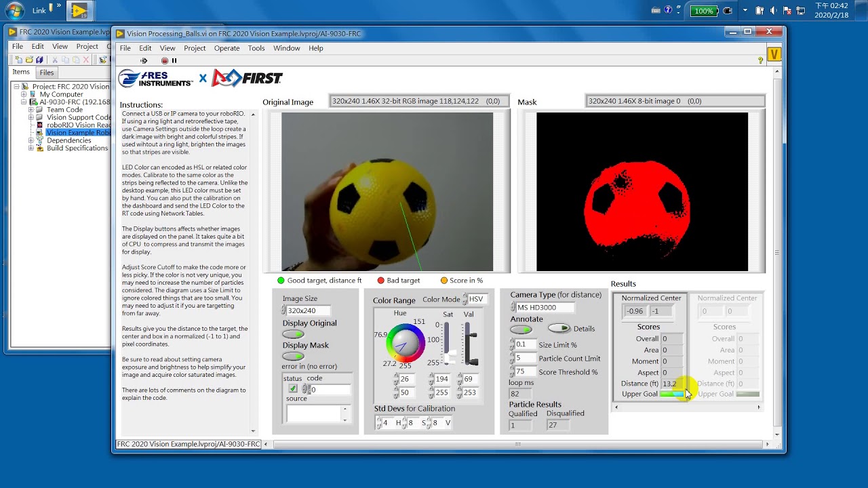Expand the Team Code folder
The image size is (868, 488).
click(x=31, y=110)
